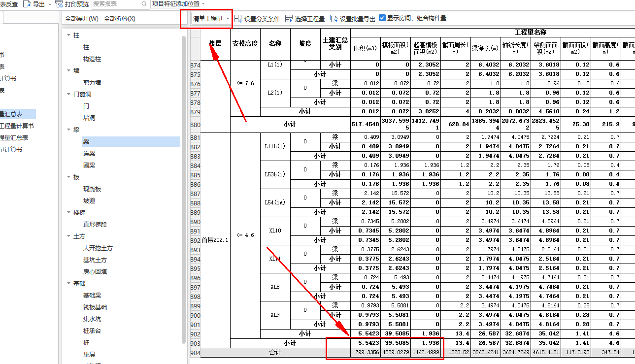
Task: Select 垫层 tree item
Action: click(x=89, y=355)
